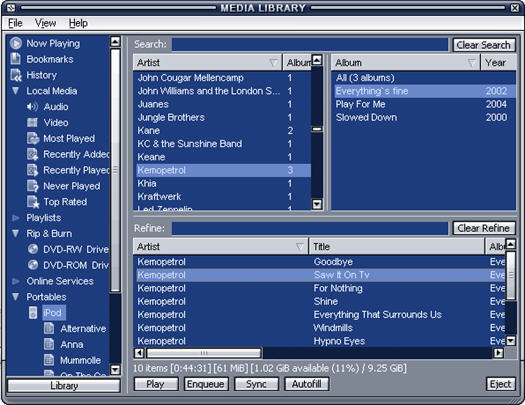Click the Sync button
The image size is (525, 405).
pos(256,384)
